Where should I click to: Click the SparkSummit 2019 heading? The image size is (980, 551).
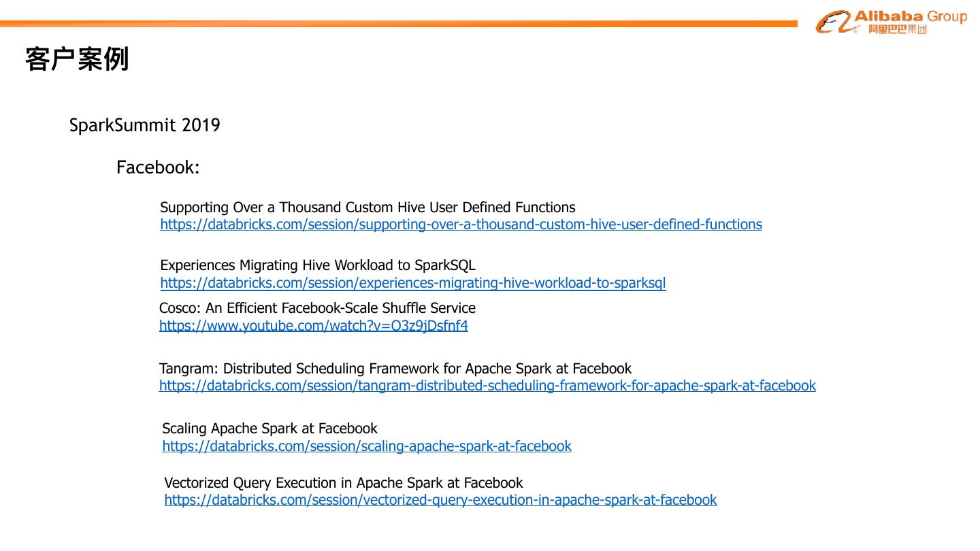click(144, 125)
